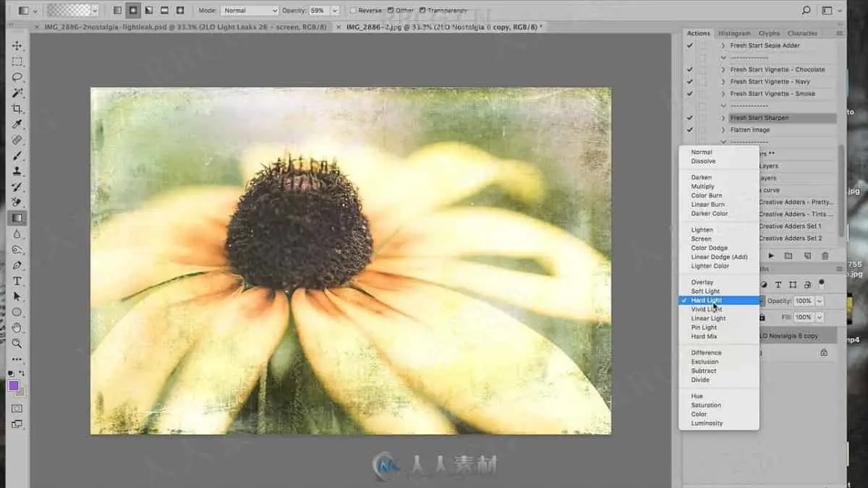Image resolution: width=868 pixels, height=488 pixels.
Task: Open the gradient preset picker arrow
Action: click(x=95, y=11)
